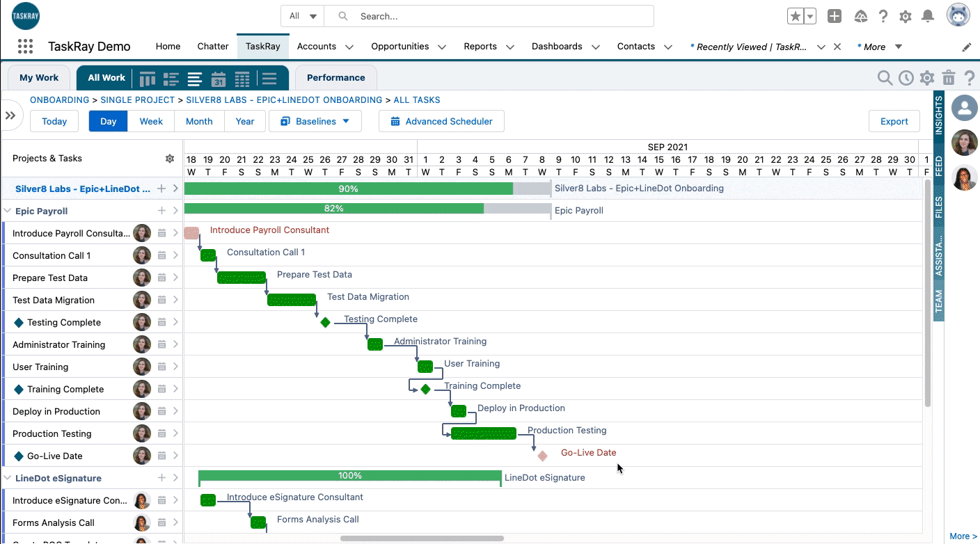Image resolution: width=980 pixels, height=544 pixels.
Task: Open Global Actions plus icon
Action: [x=835, y=16]
